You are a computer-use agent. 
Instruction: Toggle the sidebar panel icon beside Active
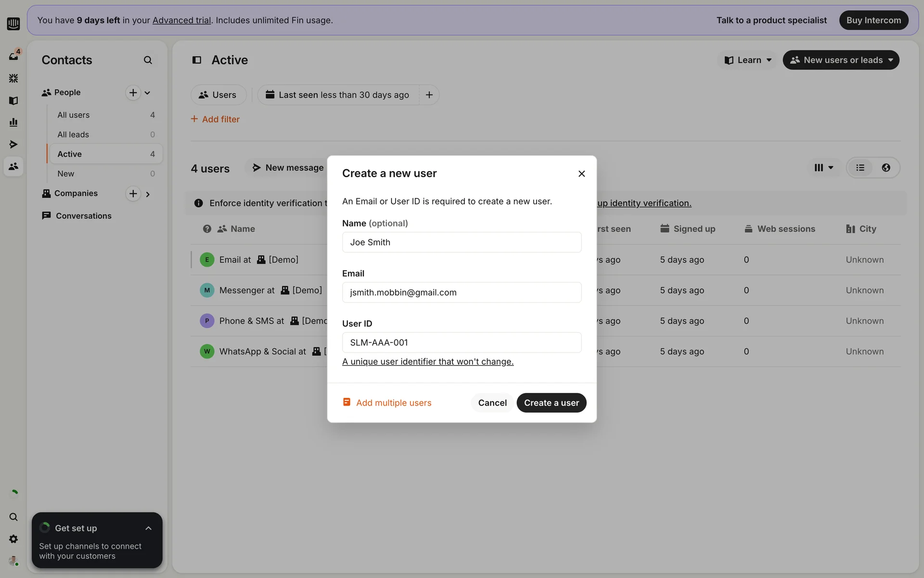[x=197, y=60]
